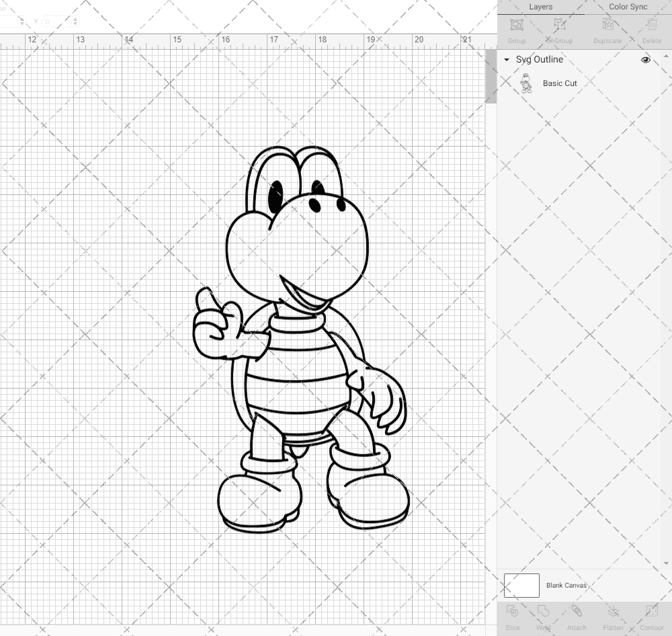This screenshot has width=672, height=636.
Task: Switch to the Color Sync tab
Action: tap(628, 7)
